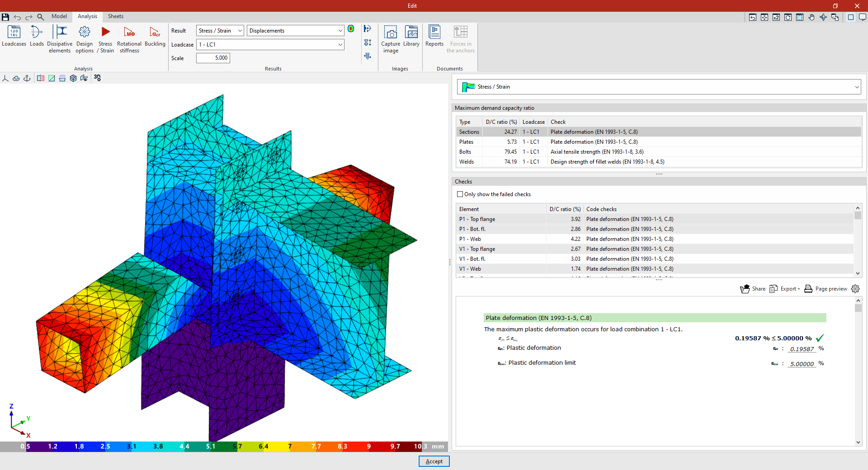Switch to the Sheets tab
868x470 pixels.
(x=116, y=16)
